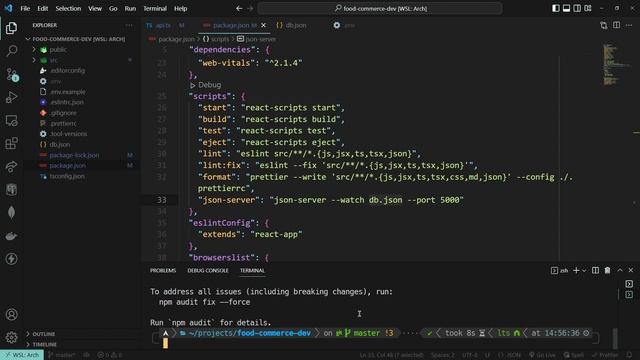
Task: Click the Debug code lens above scripts
Action: click(209, 85)
